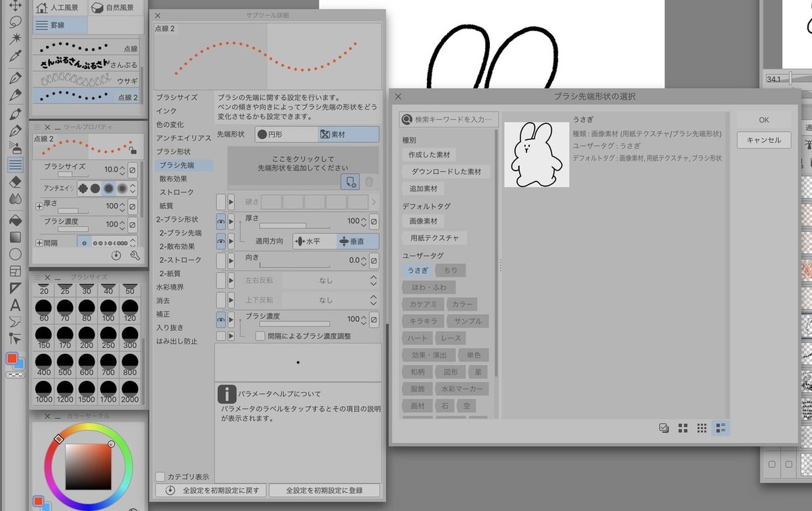Click the OK button in the material dialog
This screenshot has width=812, height=511.
763,119
